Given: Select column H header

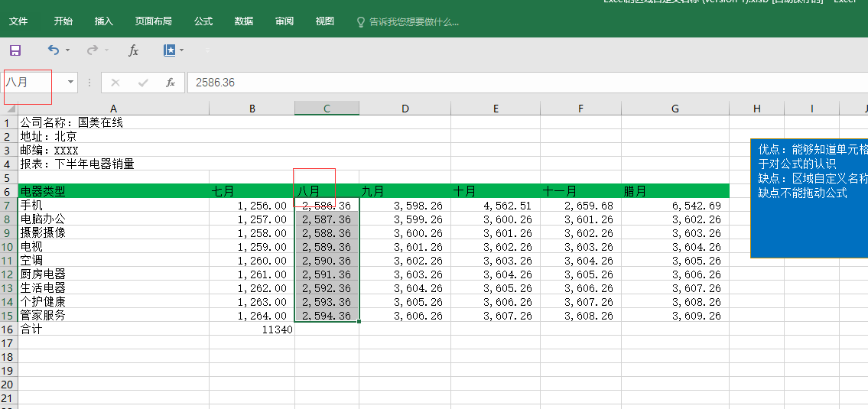Looking at the screenshot, I should pyautogui.click(x=757, y=109).
